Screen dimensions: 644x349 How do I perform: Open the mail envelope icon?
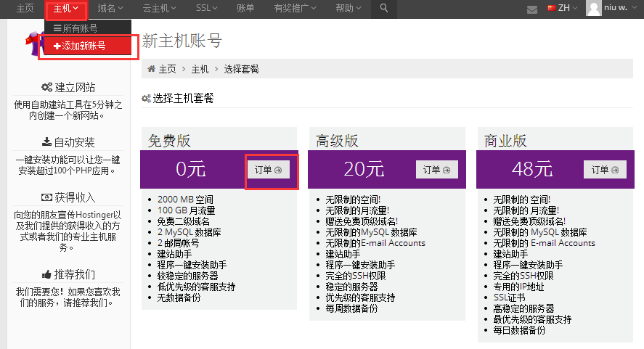tap(532, 9)
